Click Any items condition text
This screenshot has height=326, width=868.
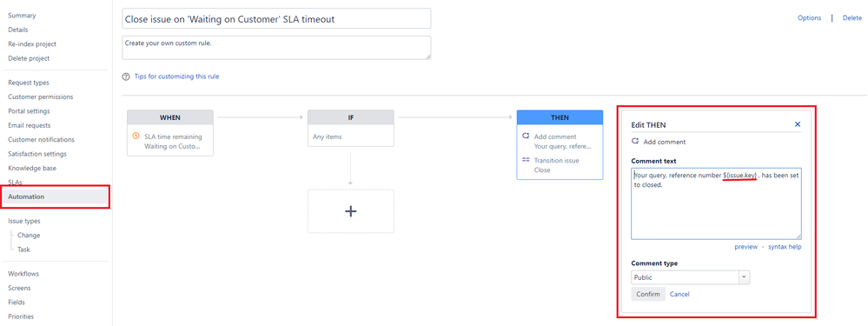pos(328,136)
